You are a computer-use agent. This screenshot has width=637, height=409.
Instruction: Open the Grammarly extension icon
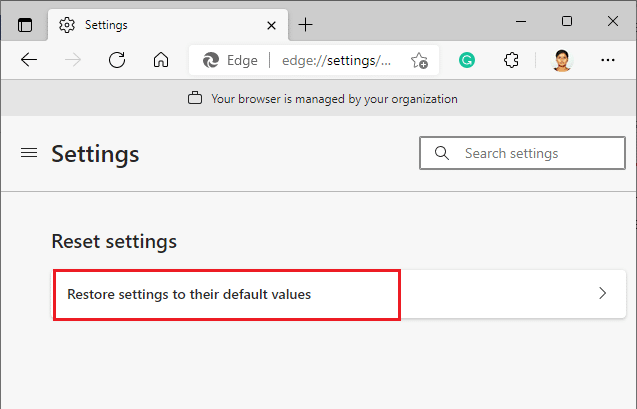466,60
